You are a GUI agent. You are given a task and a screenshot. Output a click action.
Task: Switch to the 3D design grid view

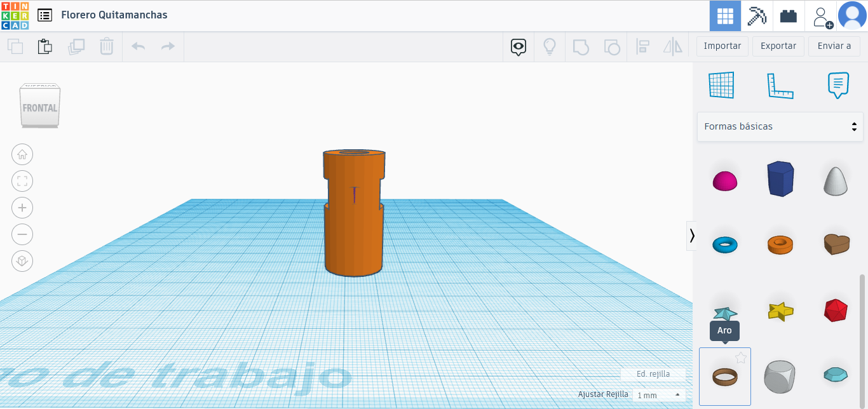point(725,16)
